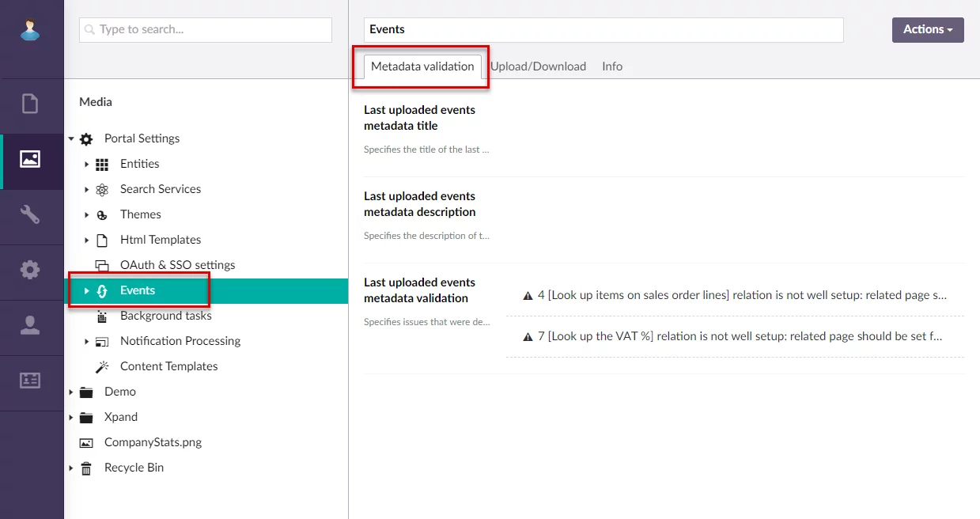Open the Settings wrench icon
The image size is (980, 519).
click(30, 214)
